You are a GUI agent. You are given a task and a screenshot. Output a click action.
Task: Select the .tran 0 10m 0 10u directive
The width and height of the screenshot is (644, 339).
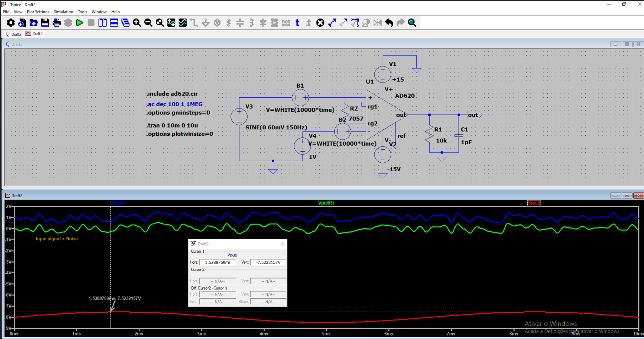[x=172, y=125]
